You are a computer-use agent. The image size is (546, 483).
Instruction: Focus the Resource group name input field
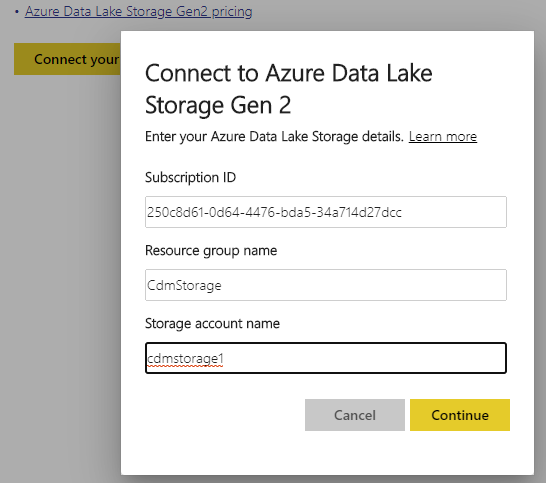(x=326, y=285)
